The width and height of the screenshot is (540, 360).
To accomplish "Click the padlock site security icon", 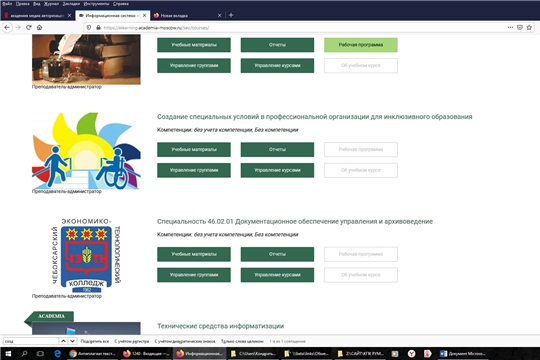I will (98, 28).
